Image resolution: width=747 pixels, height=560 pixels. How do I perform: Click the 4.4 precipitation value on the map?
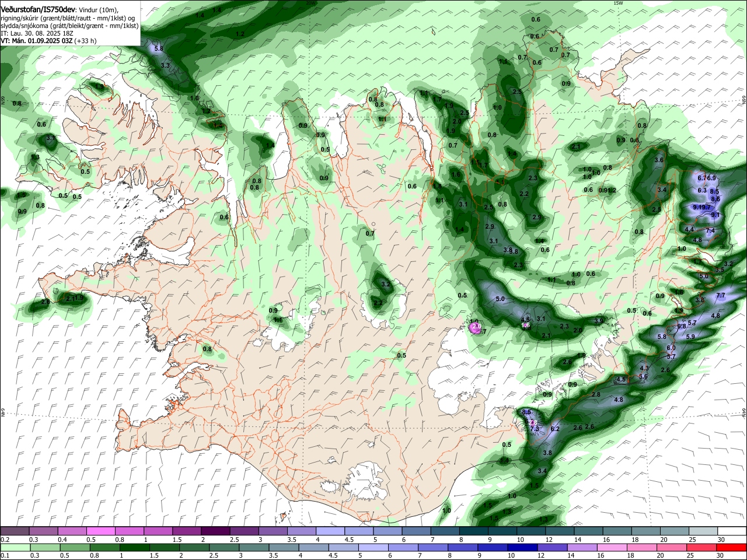click(689, 229)
